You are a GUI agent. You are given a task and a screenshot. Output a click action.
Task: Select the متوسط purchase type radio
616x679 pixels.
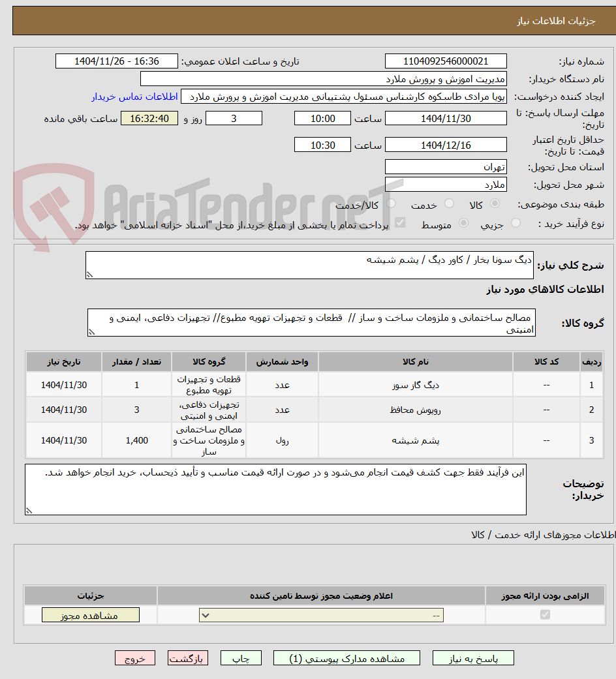pyautogui.click(x=463, y=223)
